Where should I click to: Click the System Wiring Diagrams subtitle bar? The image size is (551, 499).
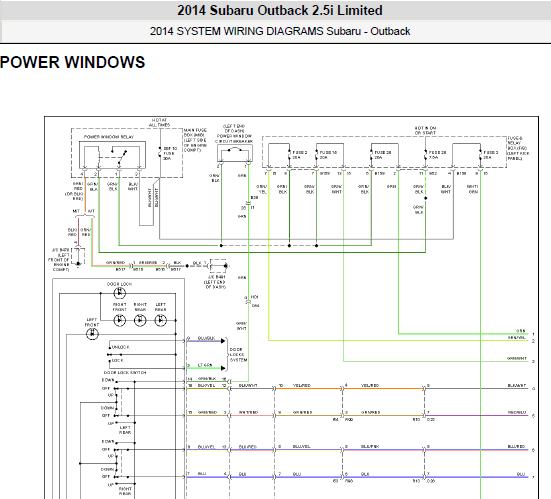point(276,31)
